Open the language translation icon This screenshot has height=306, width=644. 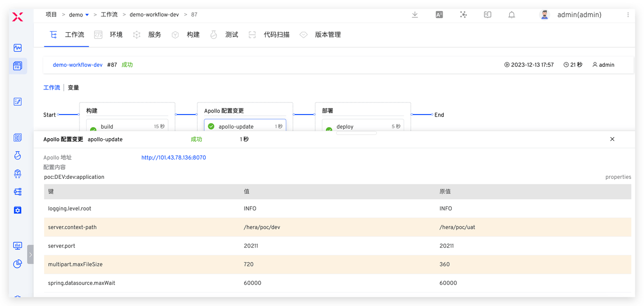(439, 15)
